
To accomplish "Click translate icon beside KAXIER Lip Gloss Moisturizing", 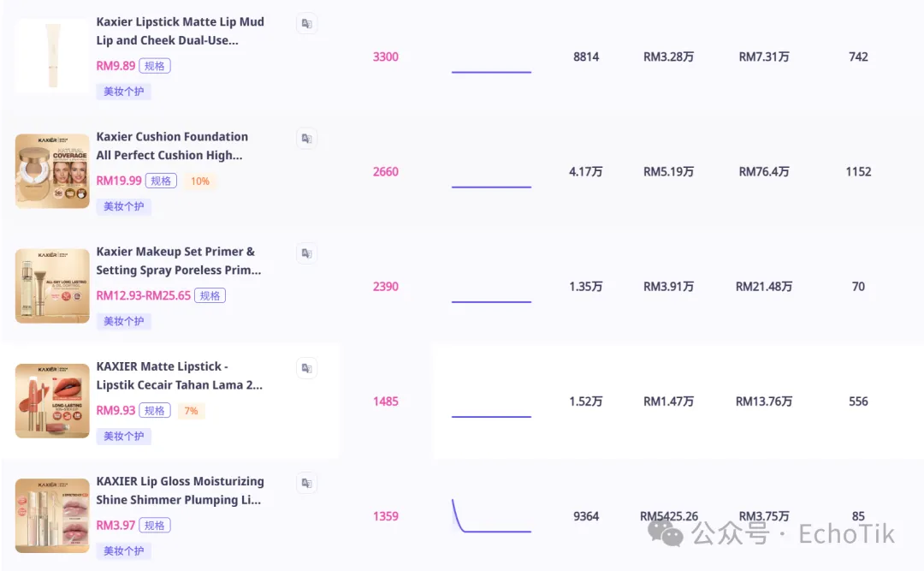I will [306, 483].
